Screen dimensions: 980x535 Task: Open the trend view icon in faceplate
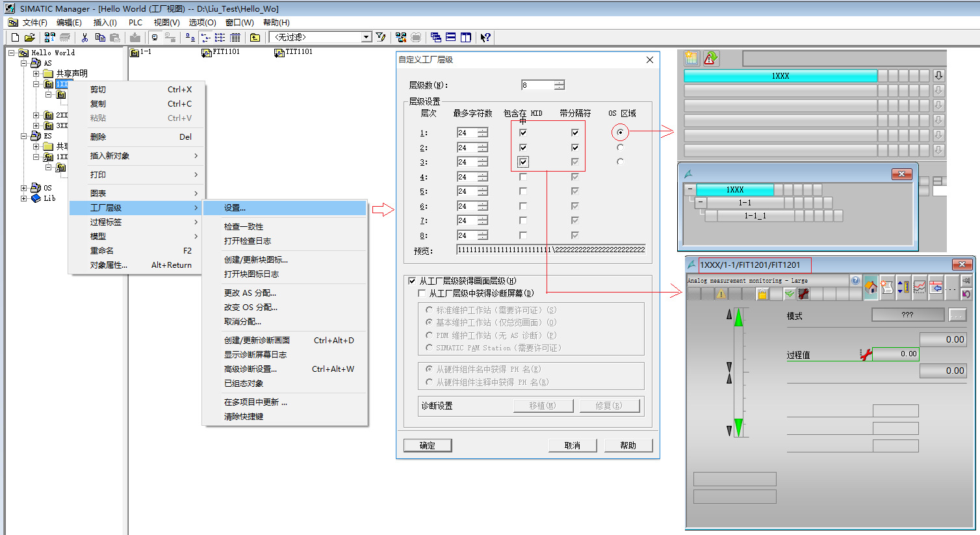point(919,287)
